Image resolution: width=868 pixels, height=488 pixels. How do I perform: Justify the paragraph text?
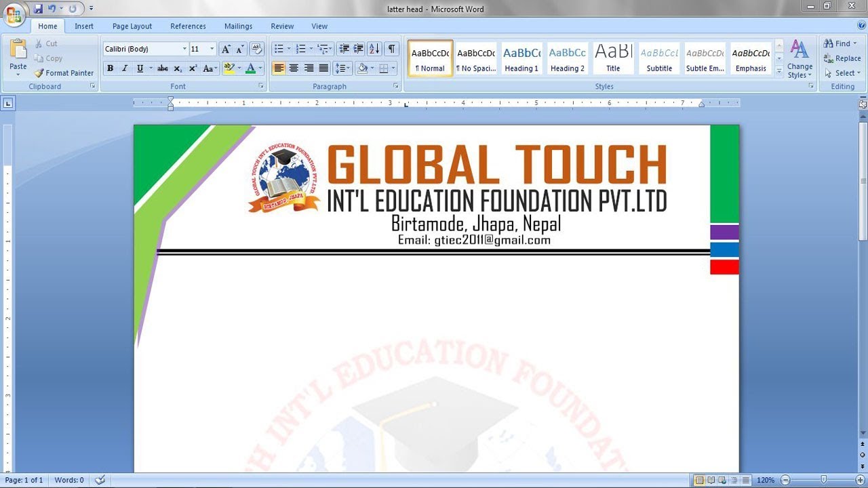pyautogui.click(x=323, y=68)
